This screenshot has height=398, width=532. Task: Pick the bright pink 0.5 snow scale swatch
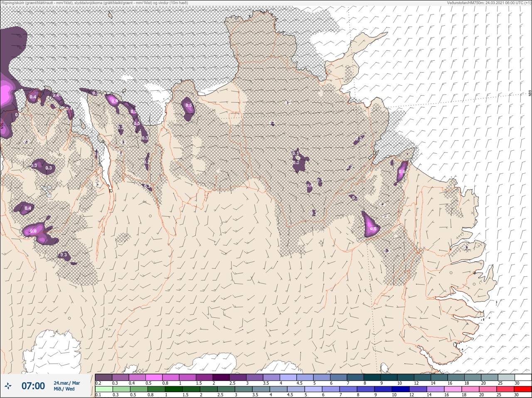point(154,377)
